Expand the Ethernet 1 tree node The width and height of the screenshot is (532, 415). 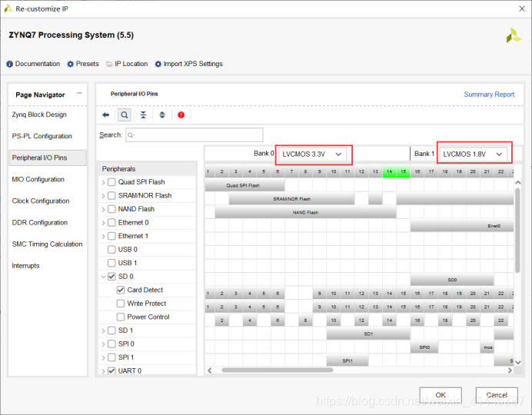tap(103, 237)
